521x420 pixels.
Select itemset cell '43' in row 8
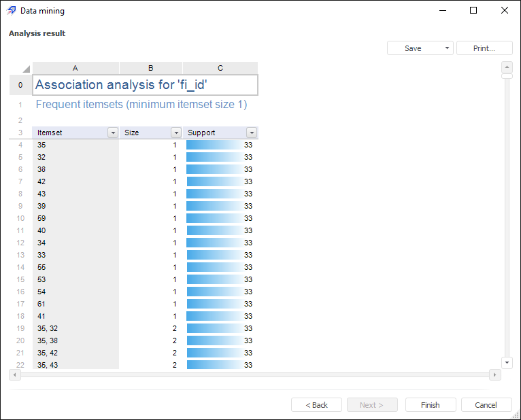point(75,194)
